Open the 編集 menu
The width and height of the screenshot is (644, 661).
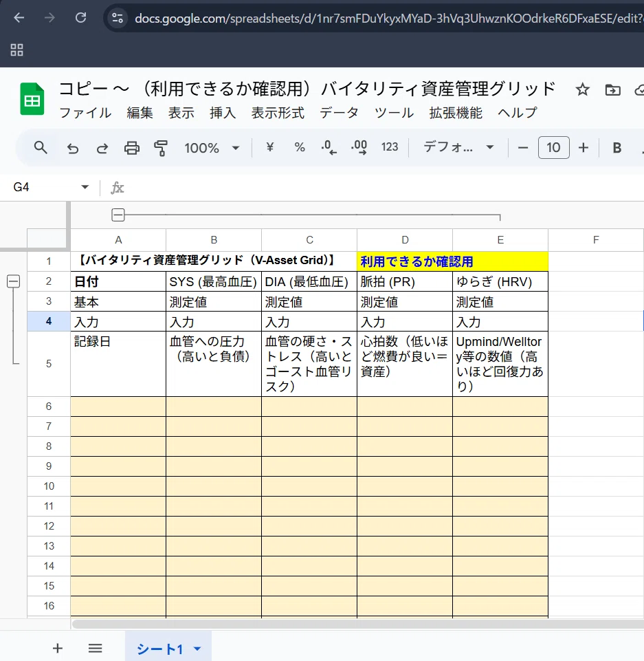pyautogui.click(x=140, y=113)
